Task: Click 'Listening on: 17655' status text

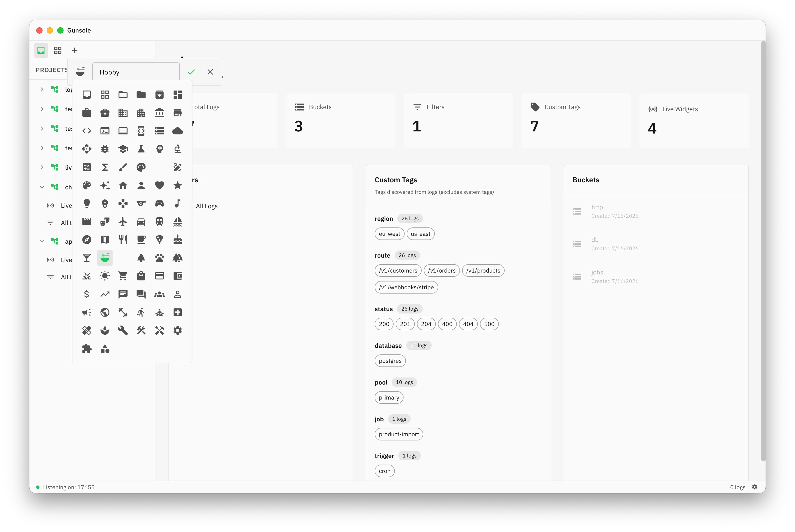Action: coord(69,487)
